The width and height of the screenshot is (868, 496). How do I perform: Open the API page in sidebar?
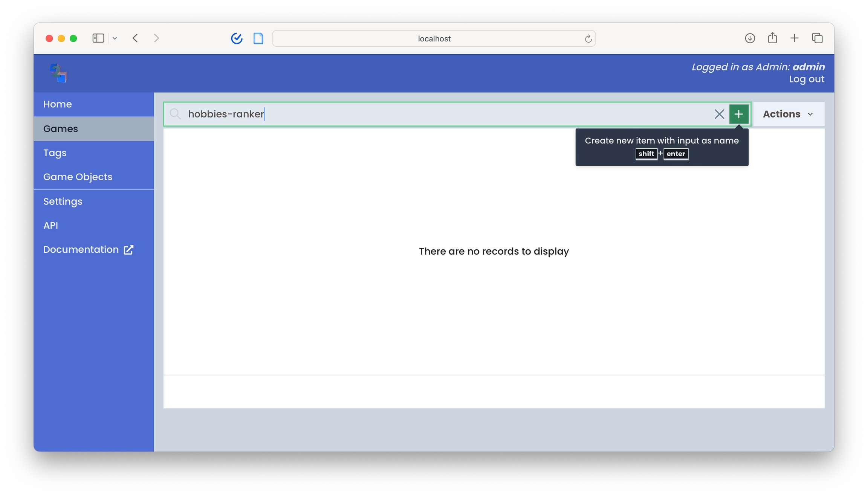tap(93, 226)
